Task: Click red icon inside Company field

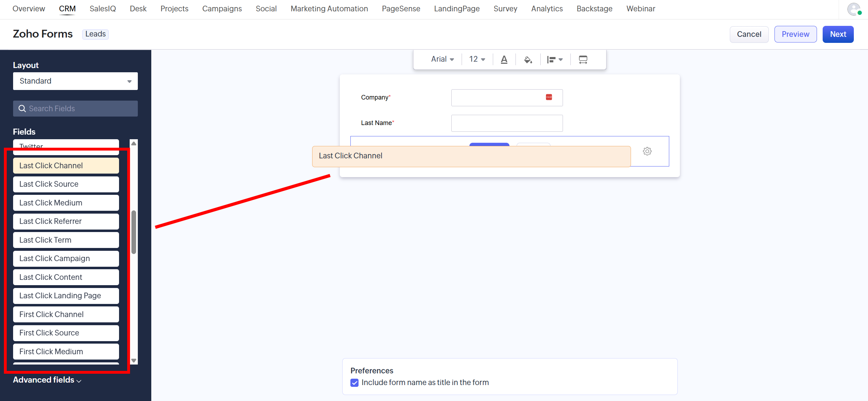Action: [549, 97]
